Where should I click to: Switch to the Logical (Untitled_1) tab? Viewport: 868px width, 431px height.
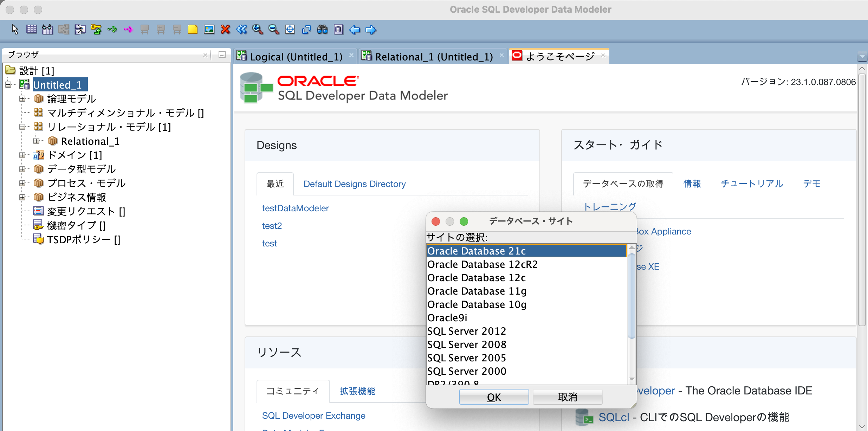[x=296, y=56]
